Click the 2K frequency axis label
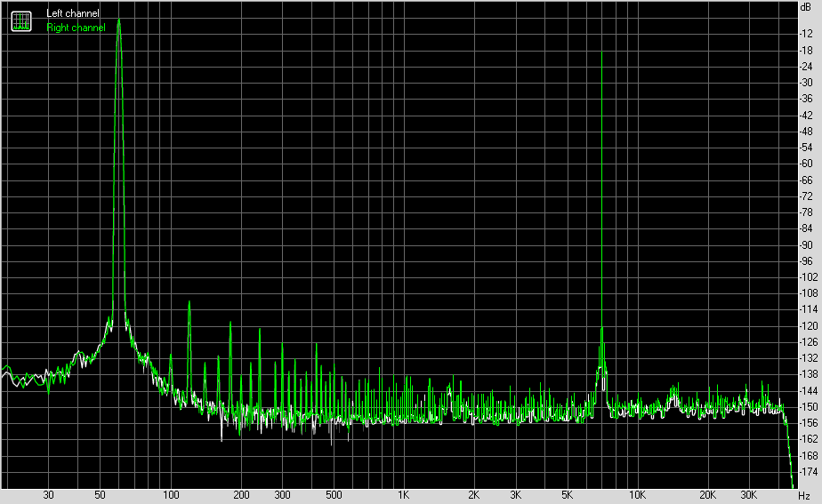Viewport: 822px width, 504px height. pyautogui.click(x=473, y=495)
